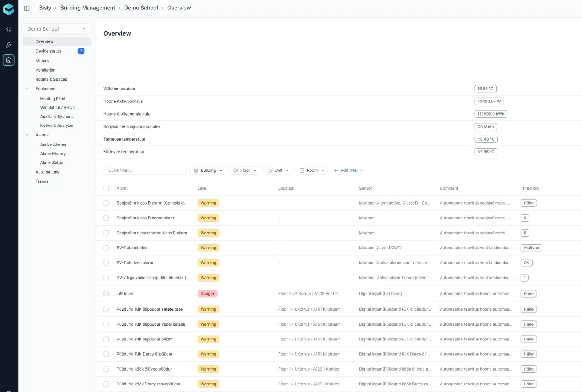The image size is (582, 392).
Task: Open Rooms & Spaces page
Action: click(x=51, y=80)
